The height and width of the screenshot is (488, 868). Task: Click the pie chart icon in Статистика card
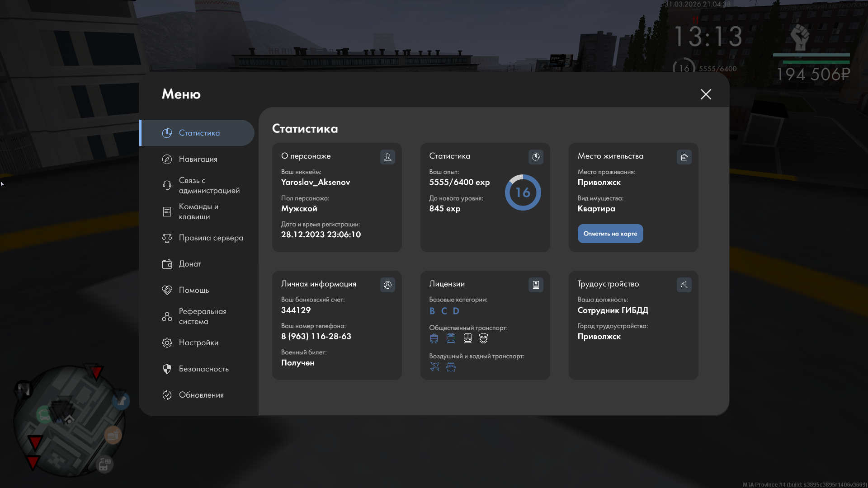click(536, 157)
